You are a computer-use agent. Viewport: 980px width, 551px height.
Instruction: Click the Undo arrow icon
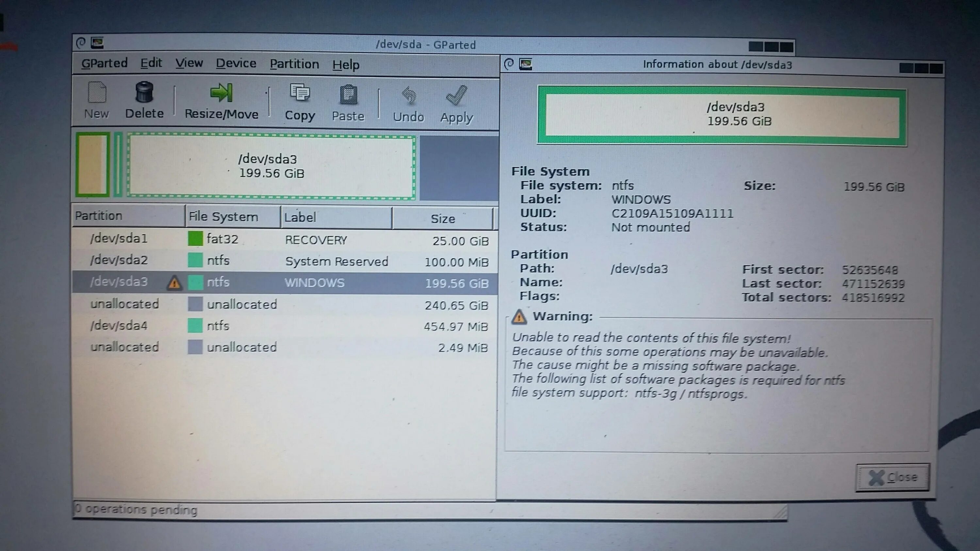click(x=409, y=96)
